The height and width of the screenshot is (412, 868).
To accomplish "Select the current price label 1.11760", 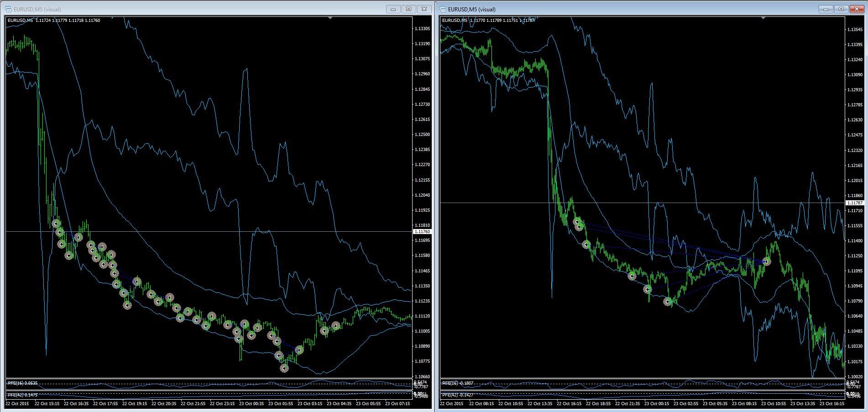I will pos(422,232).
